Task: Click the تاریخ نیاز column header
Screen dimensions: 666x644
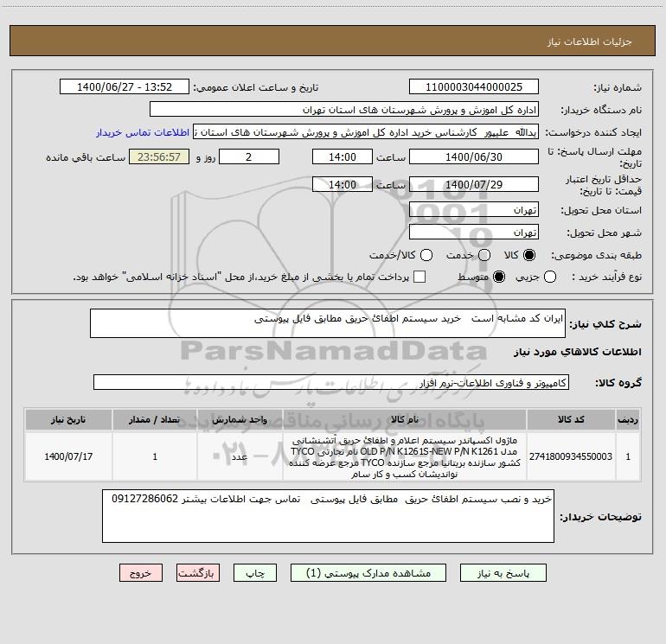Action: coord(68,419)
